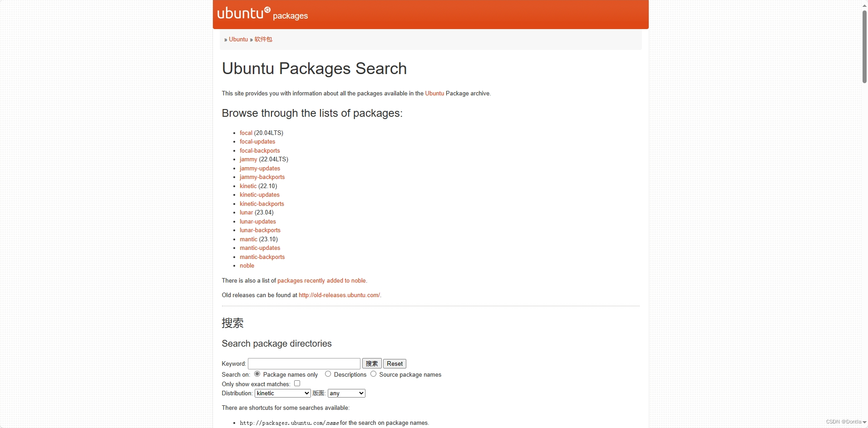Browse the jammy package list
Image resolution: width=868 pixels, height=428 pixels.
248,159
